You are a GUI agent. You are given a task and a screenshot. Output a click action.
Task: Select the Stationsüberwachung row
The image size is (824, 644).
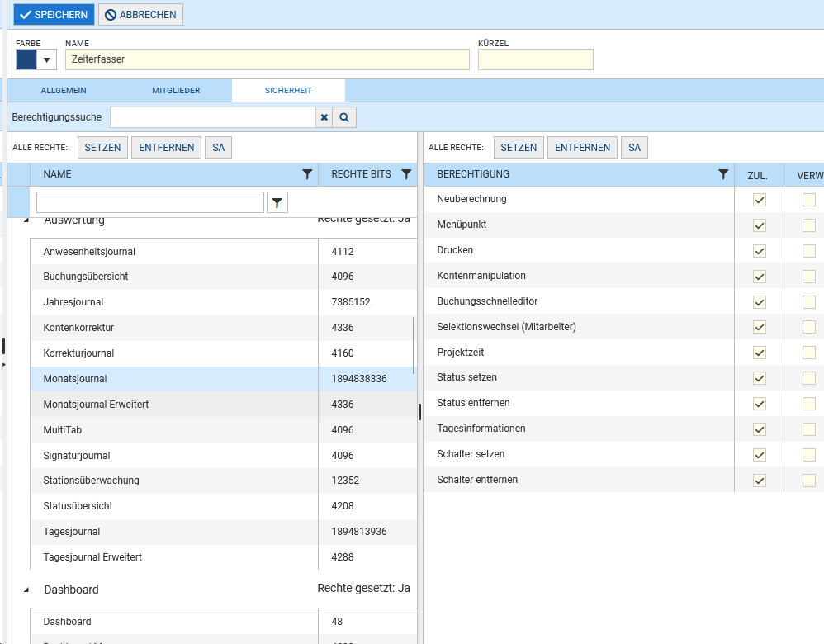[x=224, y=481]
